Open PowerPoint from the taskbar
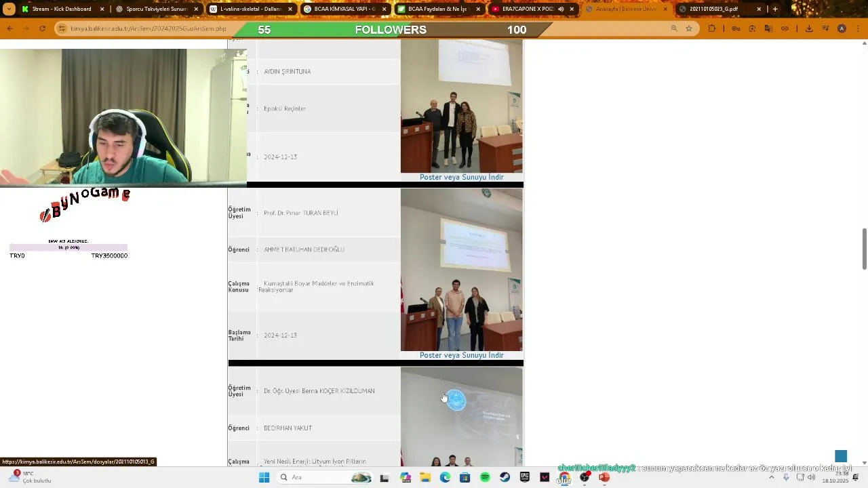This screenshot has width=868, height=488. (604, 477)
